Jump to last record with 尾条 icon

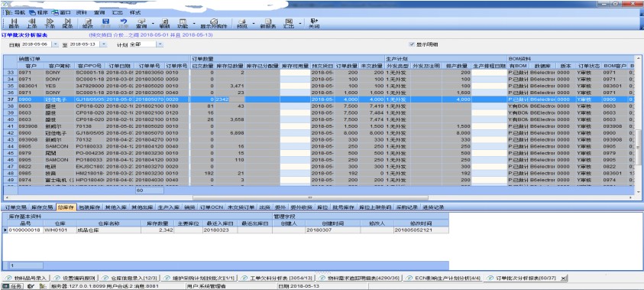click(68, 23)
